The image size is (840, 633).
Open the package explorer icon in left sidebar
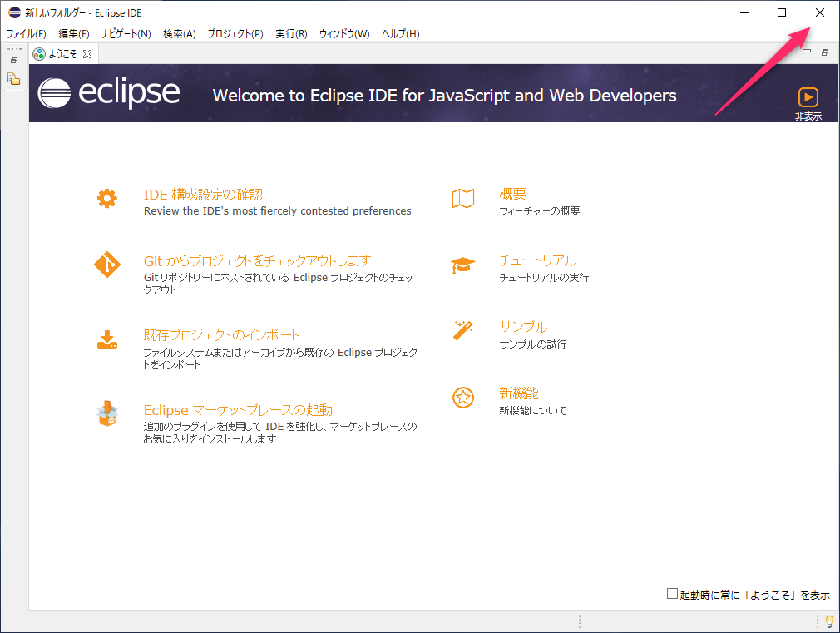click(14, 79)
